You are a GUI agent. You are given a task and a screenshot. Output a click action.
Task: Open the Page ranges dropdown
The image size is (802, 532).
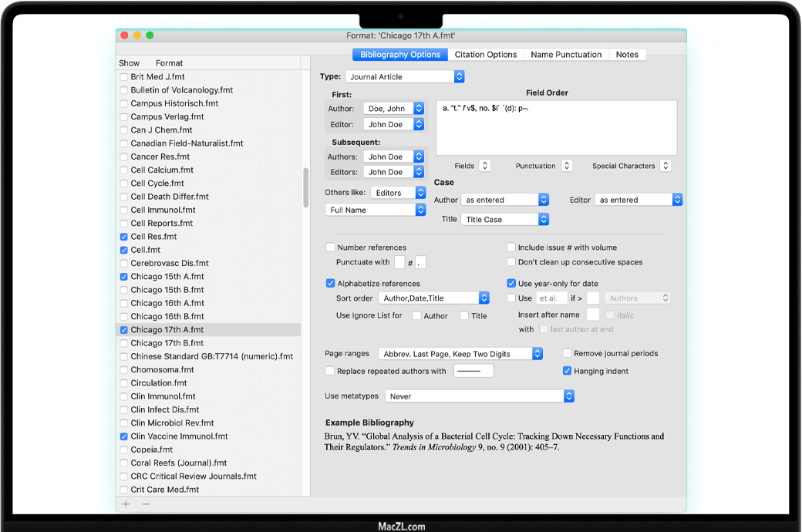click(460, 354)
